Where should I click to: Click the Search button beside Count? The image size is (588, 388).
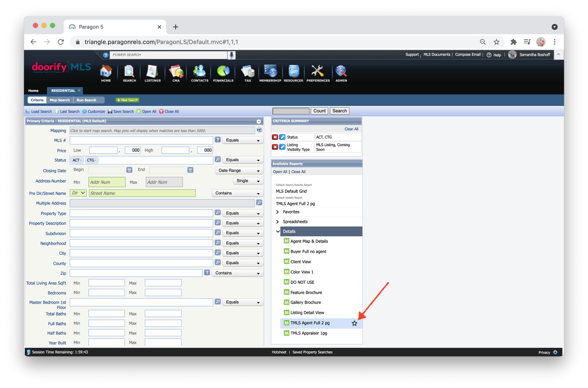click(340, 111)
